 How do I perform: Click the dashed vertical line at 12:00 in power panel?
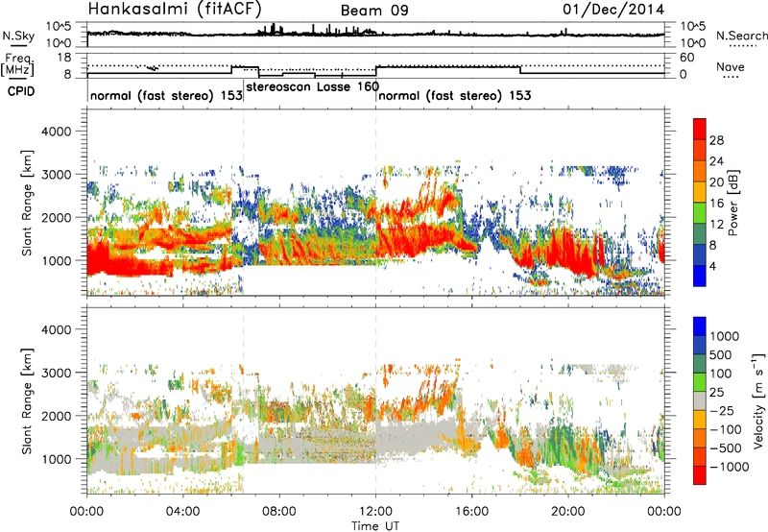(376, 202)
